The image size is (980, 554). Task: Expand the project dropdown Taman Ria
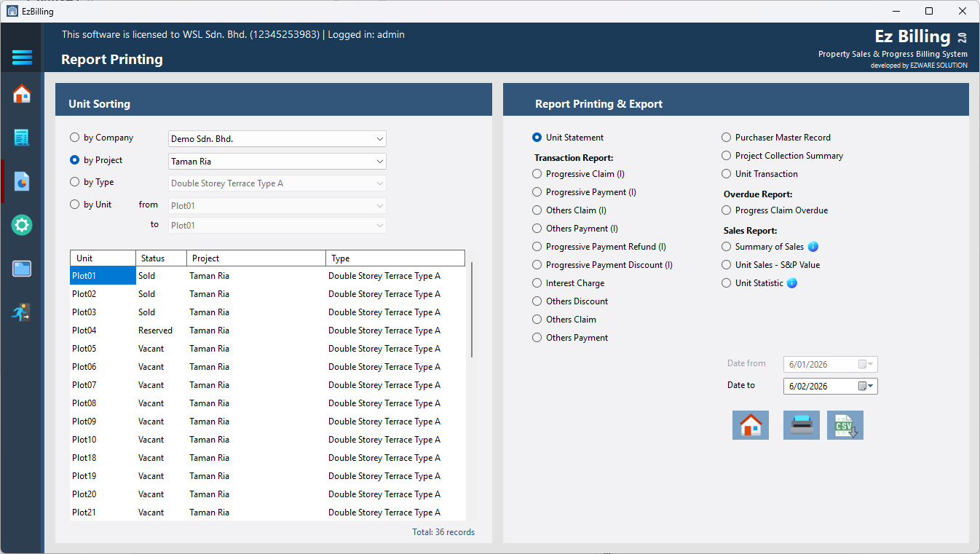click(x=277, y=161)
